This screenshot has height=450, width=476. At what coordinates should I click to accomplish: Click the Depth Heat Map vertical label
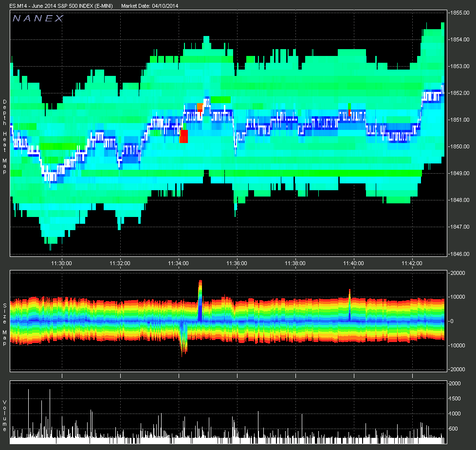coord(4,137)
